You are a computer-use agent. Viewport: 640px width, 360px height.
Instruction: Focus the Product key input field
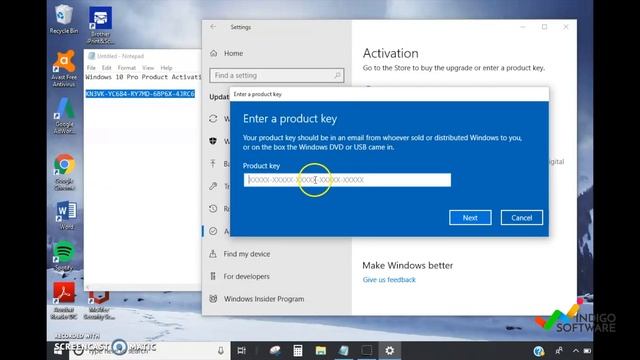click(347, 180)
